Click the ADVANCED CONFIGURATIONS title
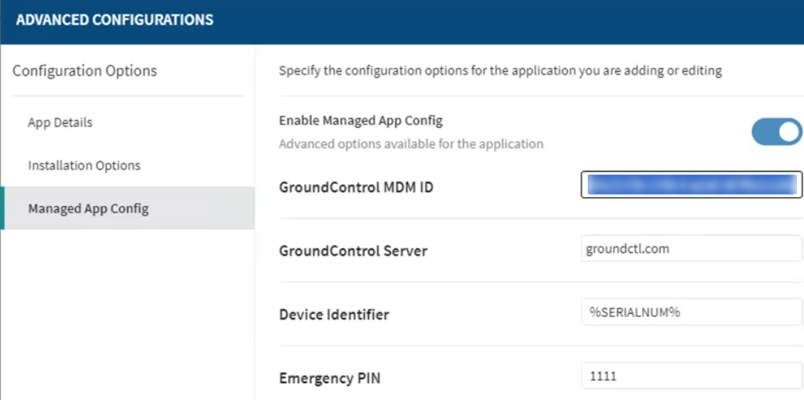804x400 pixels. pyautogui.click(x=114, y=20)
